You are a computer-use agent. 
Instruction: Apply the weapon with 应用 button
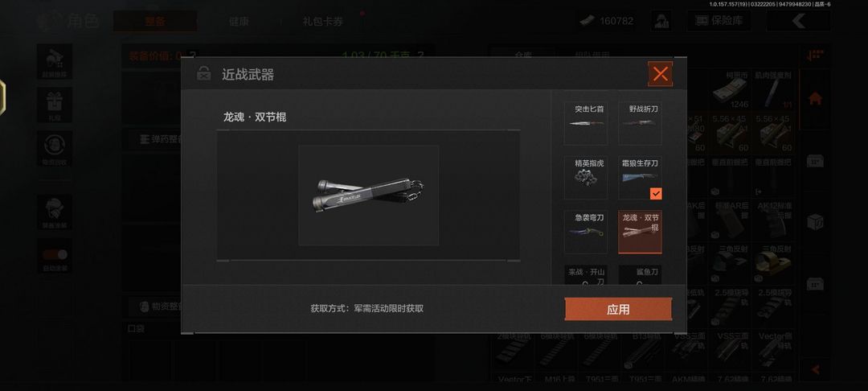618,309
